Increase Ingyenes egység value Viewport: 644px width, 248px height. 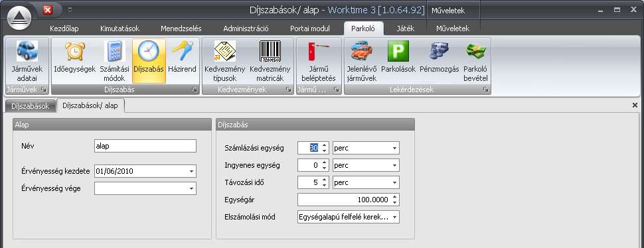coord(325,162)
